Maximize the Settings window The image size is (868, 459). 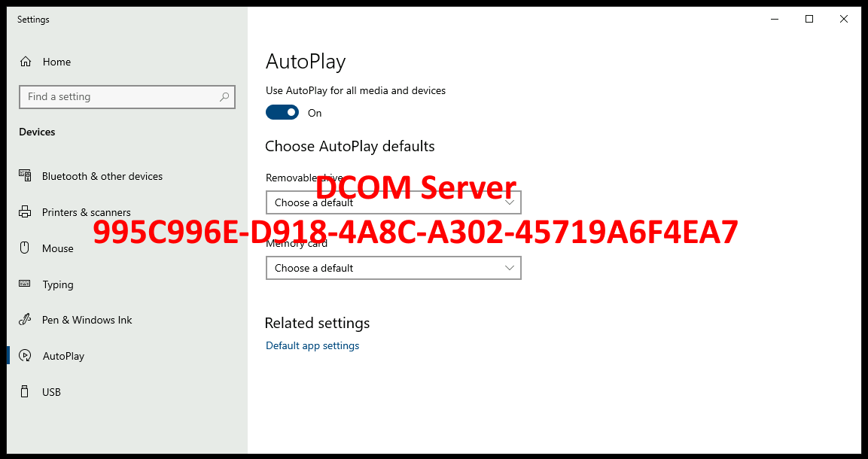point(809,20)
